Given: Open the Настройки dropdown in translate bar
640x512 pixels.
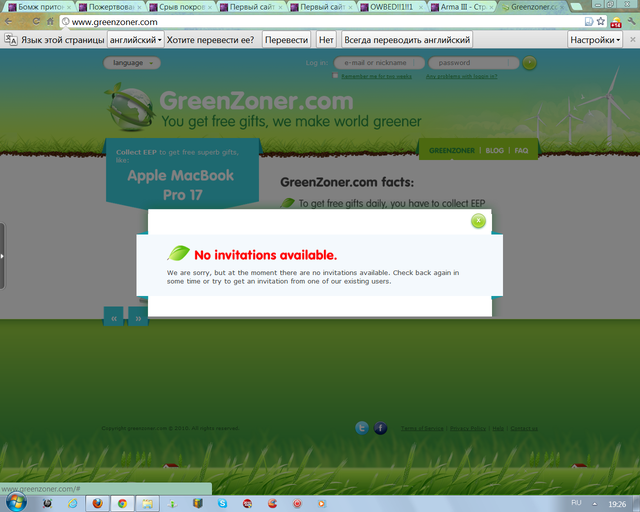Looking at the screenshot, I should [x=595, y=40].
